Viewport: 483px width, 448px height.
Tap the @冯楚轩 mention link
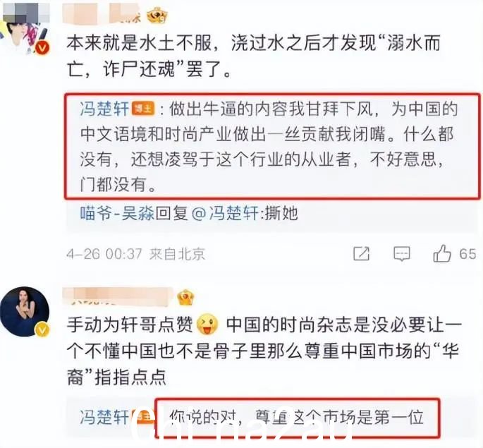[225, 213]
